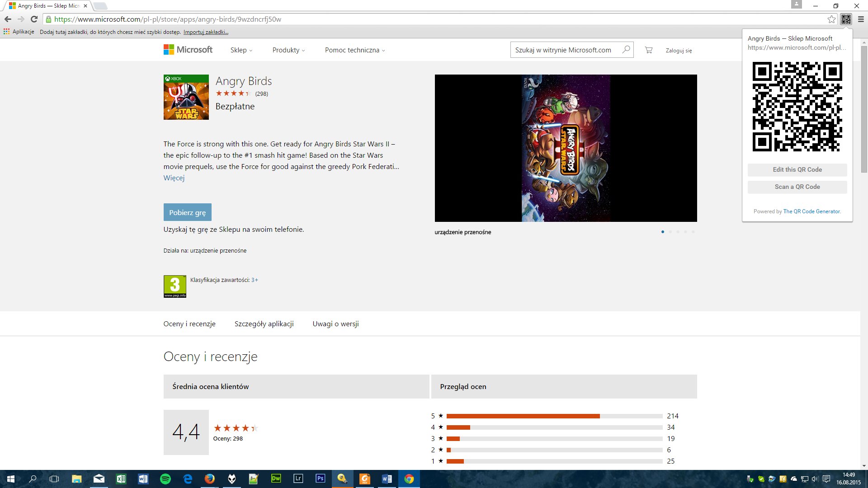
Task: Launch Spotify from the taskbar
Action: click(x=165, y=479)
